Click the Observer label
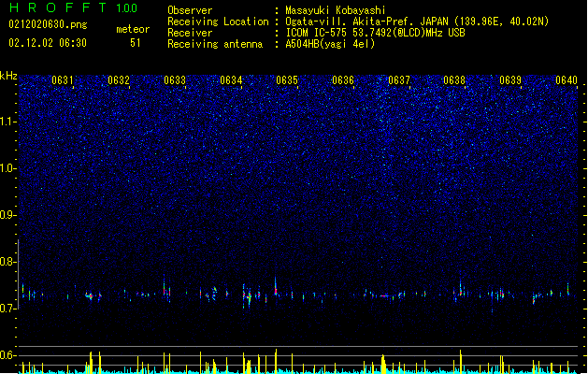 [x=190, y=10]
